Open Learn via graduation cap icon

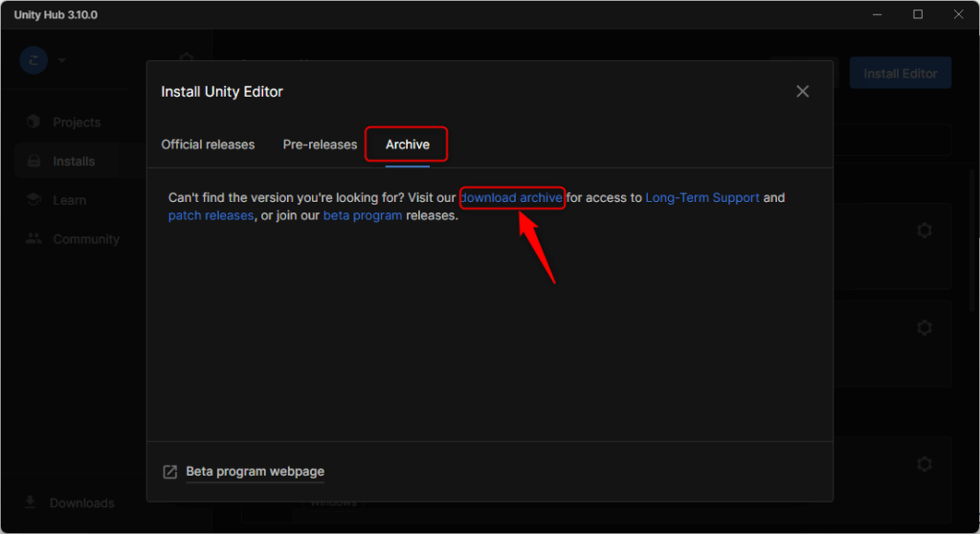34,200
